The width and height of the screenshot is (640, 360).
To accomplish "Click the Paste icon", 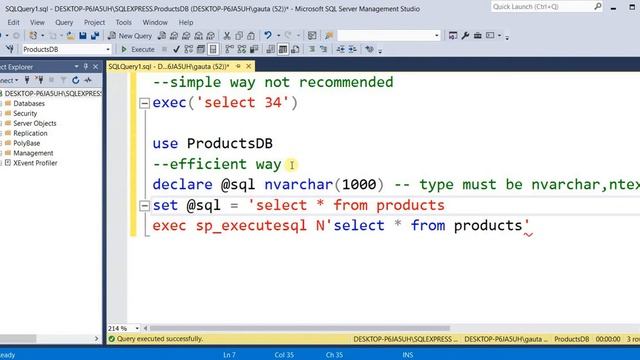I will click(251, 36).
